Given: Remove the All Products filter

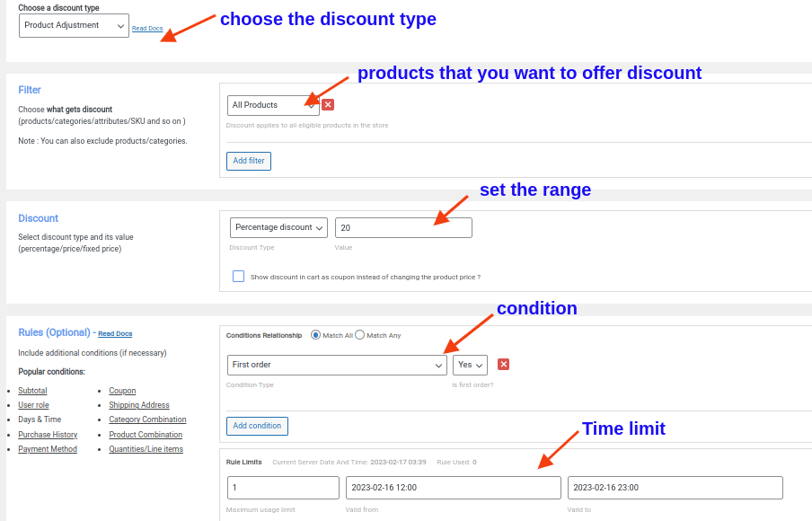Looking at the screenshot, I should 326,105.
